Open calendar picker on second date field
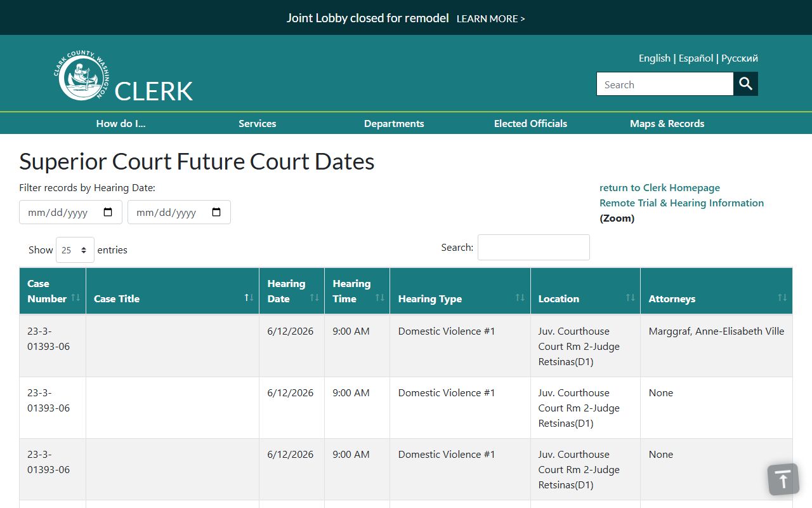The width and height of the screenshot is (812, 508). pos(216,212)
